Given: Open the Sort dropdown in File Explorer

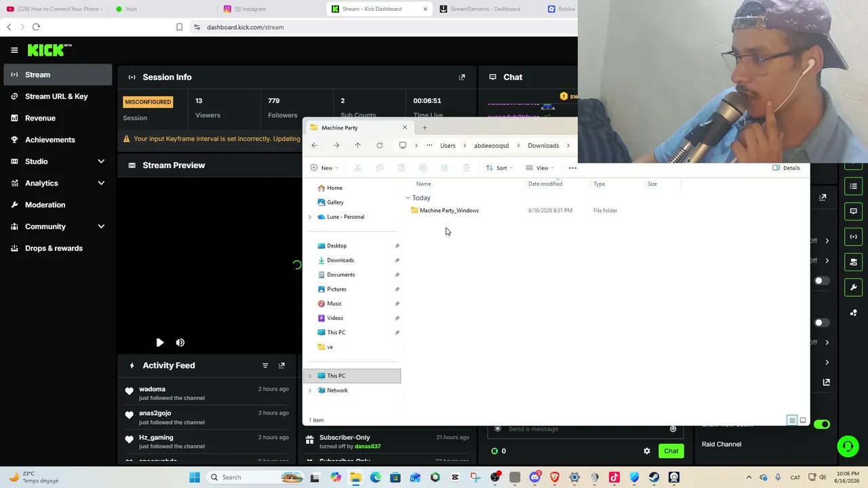Looking at the screenshot, I should pos(499,168).
